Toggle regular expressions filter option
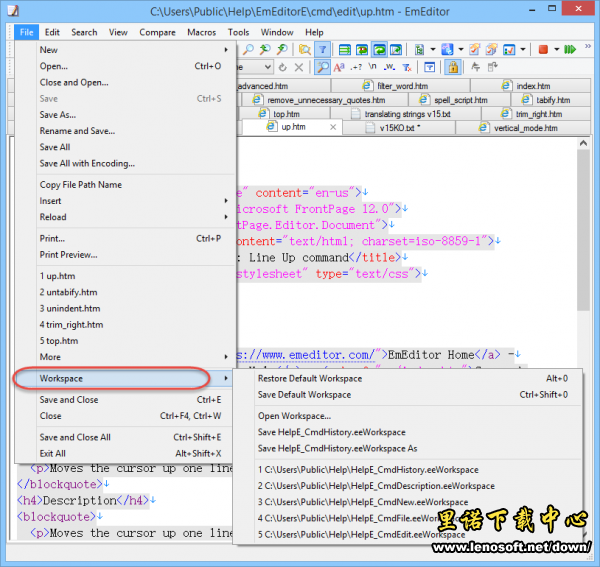Image resolution: width=600 pixels, height=567 pixels. click(356, 67)
